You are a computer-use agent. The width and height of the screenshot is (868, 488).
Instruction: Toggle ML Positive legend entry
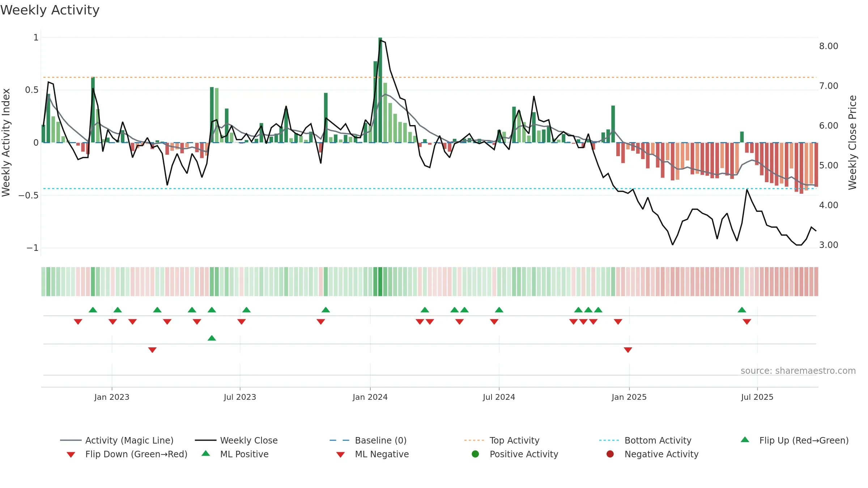(x=235, y=454)
